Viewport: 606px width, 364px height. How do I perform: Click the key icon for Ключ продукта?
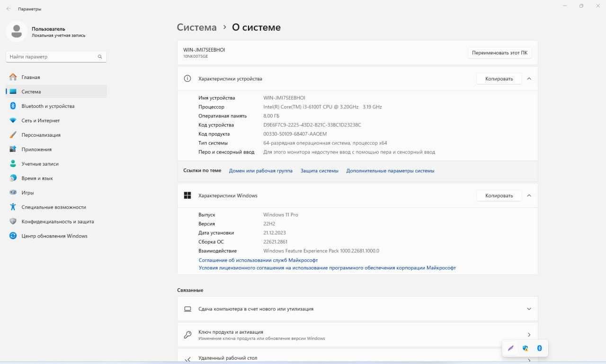point(187,335)
